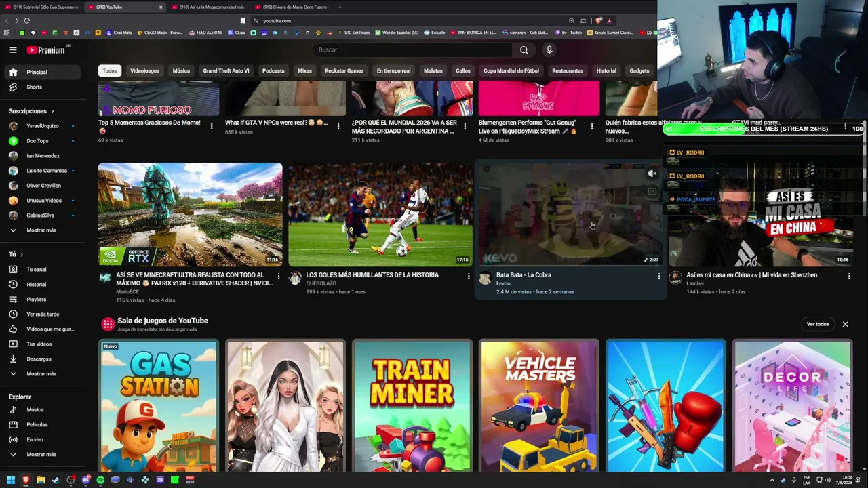Screen dimensions: 868x488
Task: Switch to El Aura de María Elena tab
Action: pos(294,7)
